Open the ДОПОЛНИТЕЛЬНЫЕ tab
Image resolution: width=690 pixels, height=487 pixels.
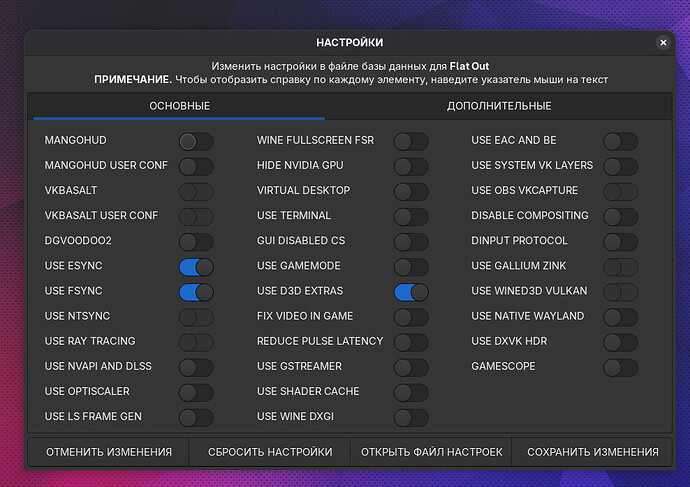point(499,106)
